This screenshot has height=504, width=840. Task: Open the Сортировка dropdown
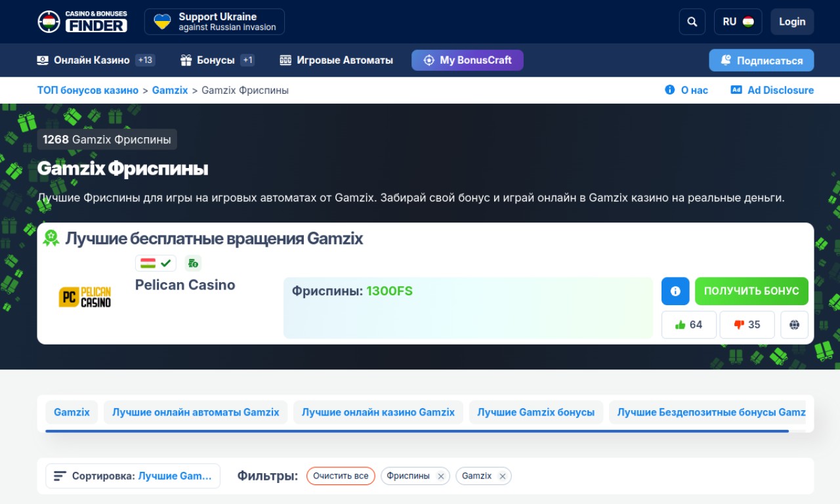pos(133,476)
